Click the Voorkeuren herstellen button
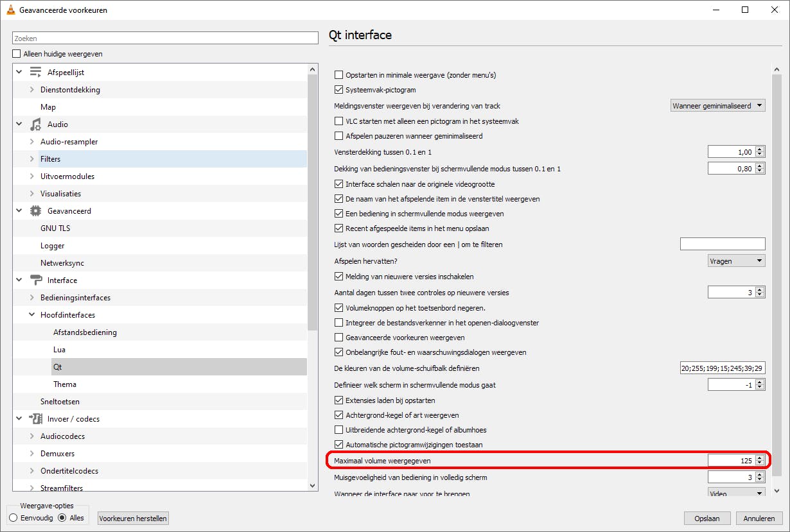 click(133, 519)
